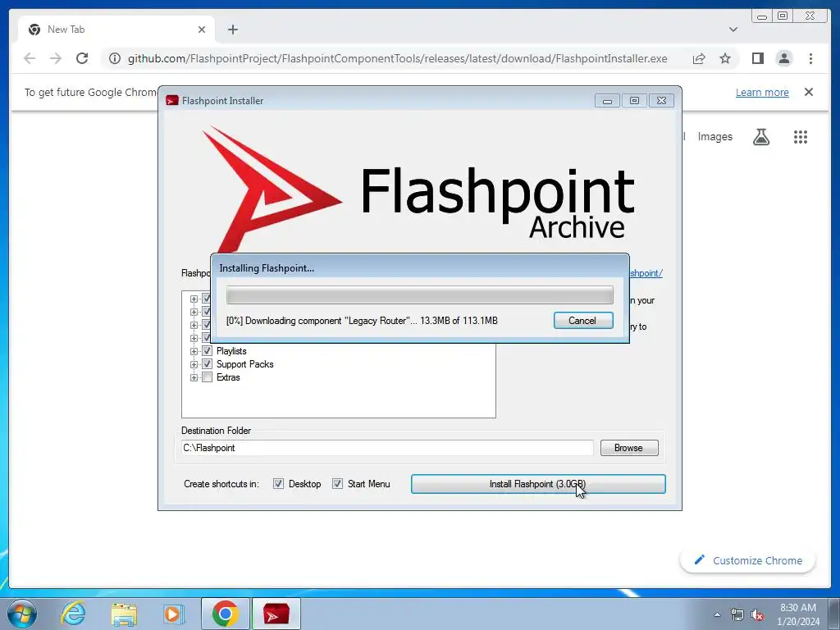Expand the Playlists tree node
The width and height of the screenshot is (840, 630).
[x=194, y=351]
